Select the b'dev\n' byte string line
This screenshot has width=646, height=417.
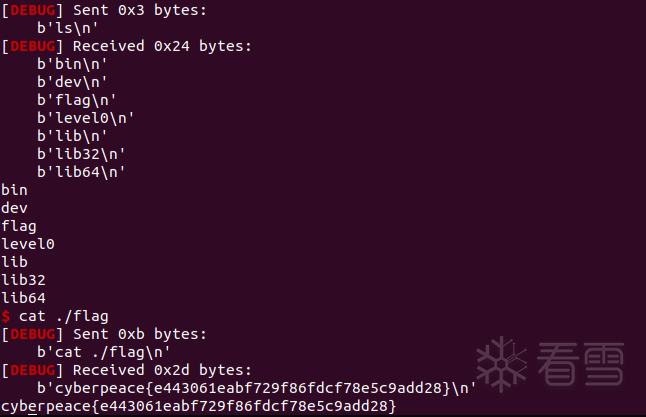(x=73, y=81)
